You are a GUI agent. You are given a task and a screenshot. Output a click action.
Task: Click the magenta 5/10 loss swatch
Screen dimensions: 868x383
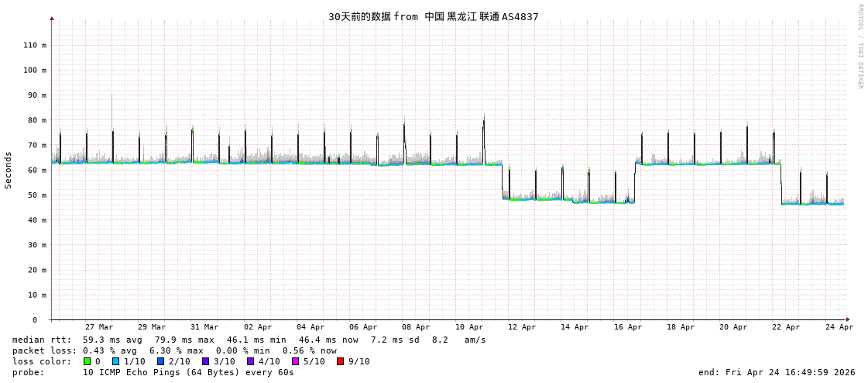tap(295, 361)
